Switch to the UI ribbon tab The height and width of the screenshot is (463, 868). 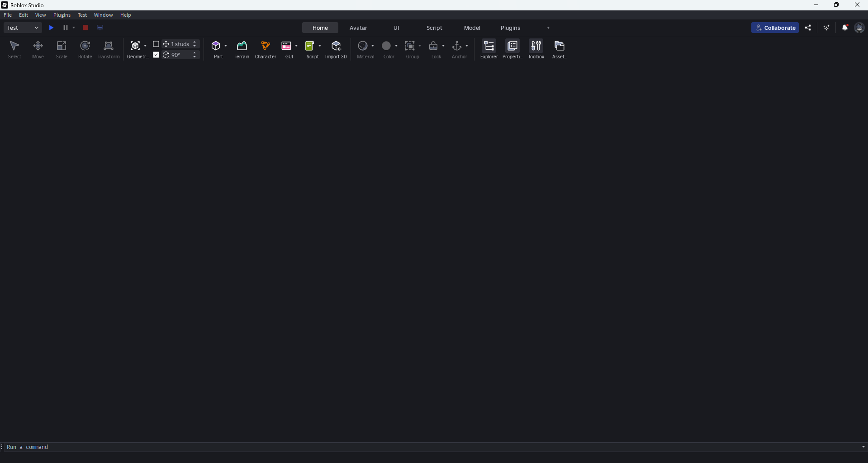tap(396, 28)
